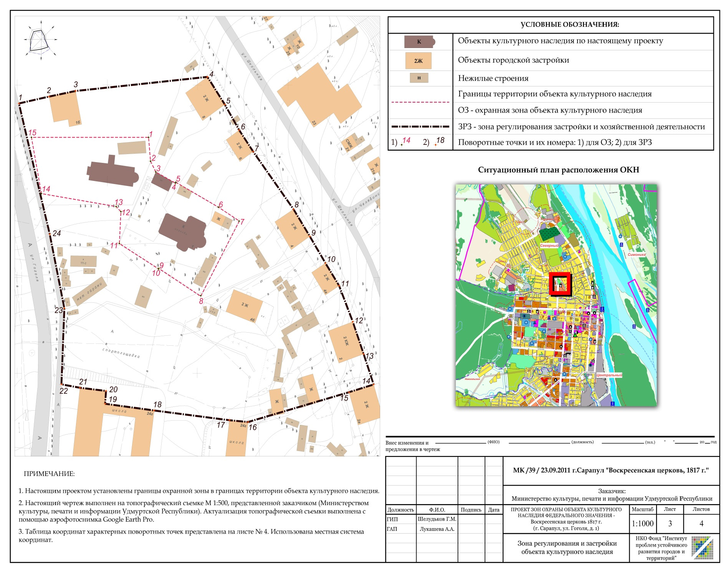This screenshot has height=572, width=728.
Task: Click the '(должность)' signature field label
Action: [x=582, y=442]
